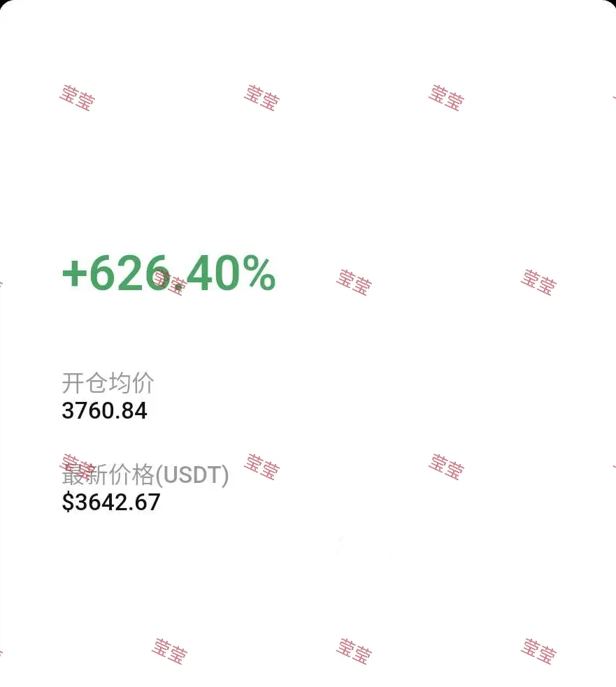This screenshot has width=616, height=687.
Task: Click the dollar sign before 3642.67
Action: pyautogui.click(x=68, y=502)
